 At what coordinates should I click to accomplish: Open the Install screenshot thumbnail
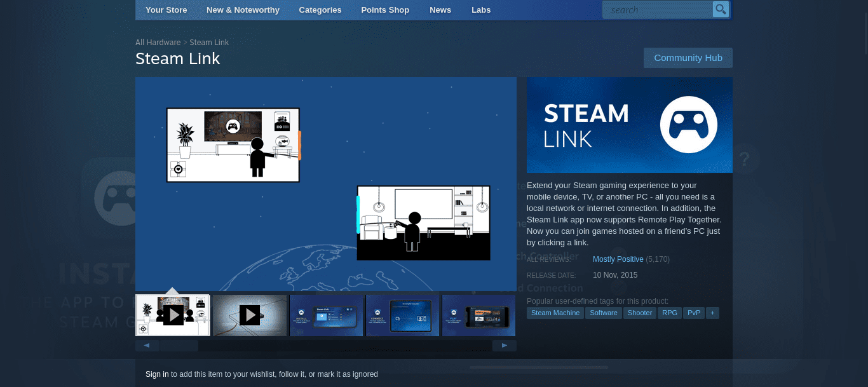click(x=326, y=315)
